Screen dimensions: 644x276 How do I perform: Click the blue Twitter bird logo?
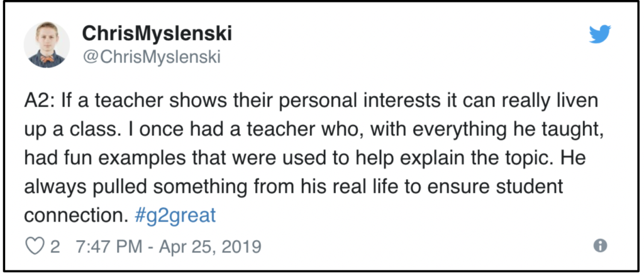[x=600, y=34]
